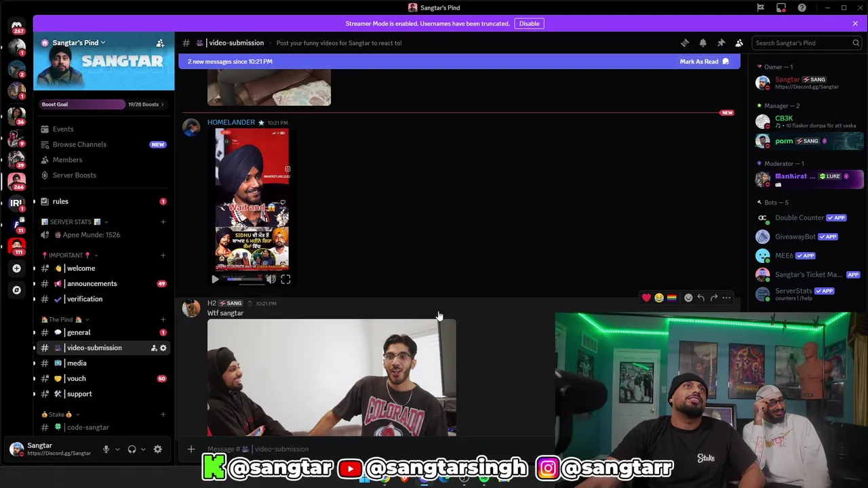868x488 pixels.
Task: Open attachment plus button in message bar
Action: [191, 449]
